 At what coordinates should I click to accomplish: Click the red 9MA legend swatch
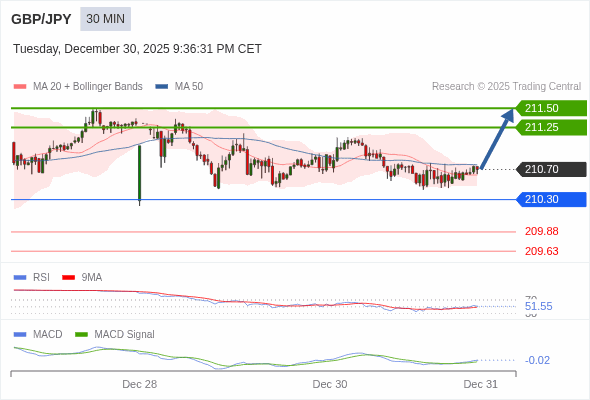point(68,278)
